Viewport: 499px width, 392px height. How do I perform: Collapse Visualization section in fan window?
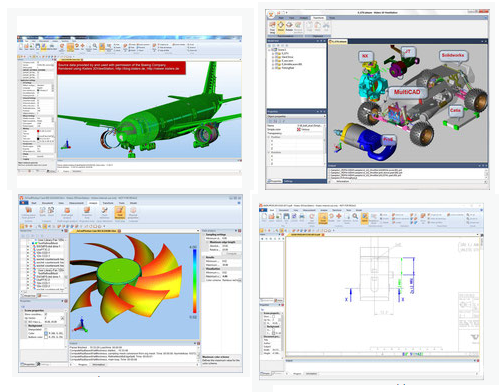click(x=204, y=269)
